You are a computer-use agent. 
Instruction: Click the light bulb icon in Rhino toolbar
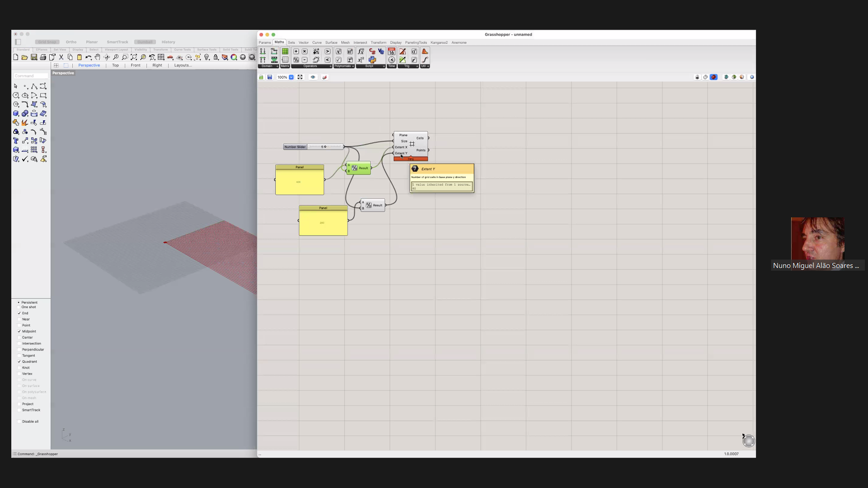pyautogui.click(x=207, y=57)
